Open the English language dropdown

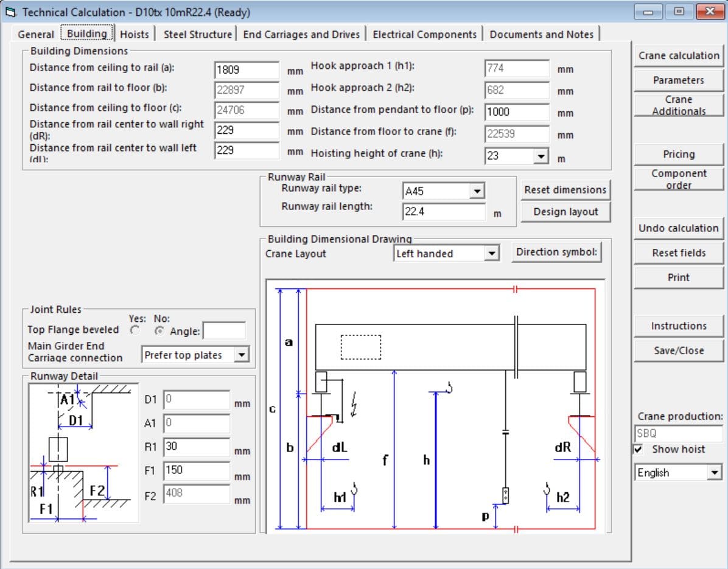(x=714, y=472)
